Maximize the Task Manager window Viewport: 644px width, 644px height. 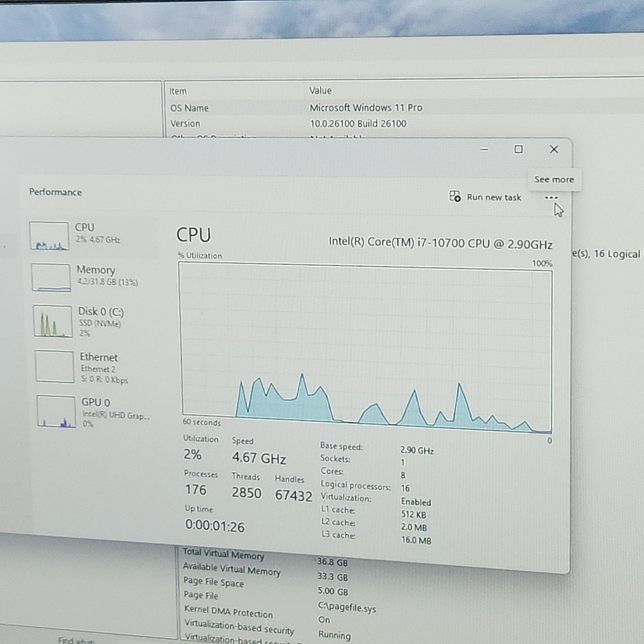519,149
